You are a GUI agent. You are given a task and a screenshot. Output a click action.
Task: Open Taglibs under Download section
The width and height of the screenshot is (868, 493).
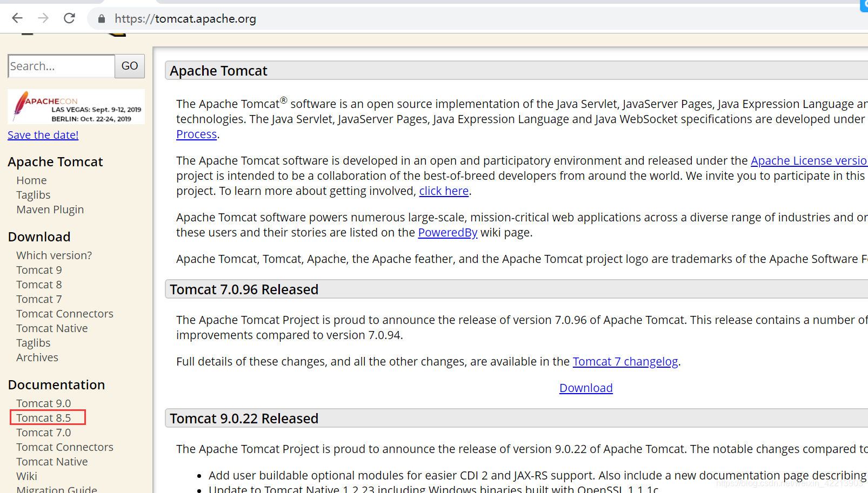[34, 343]
